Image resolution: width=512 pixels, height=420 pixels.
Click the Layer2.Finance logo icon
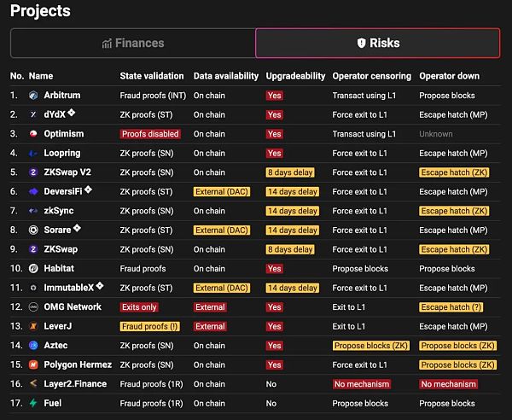click(x=34, y=384)
